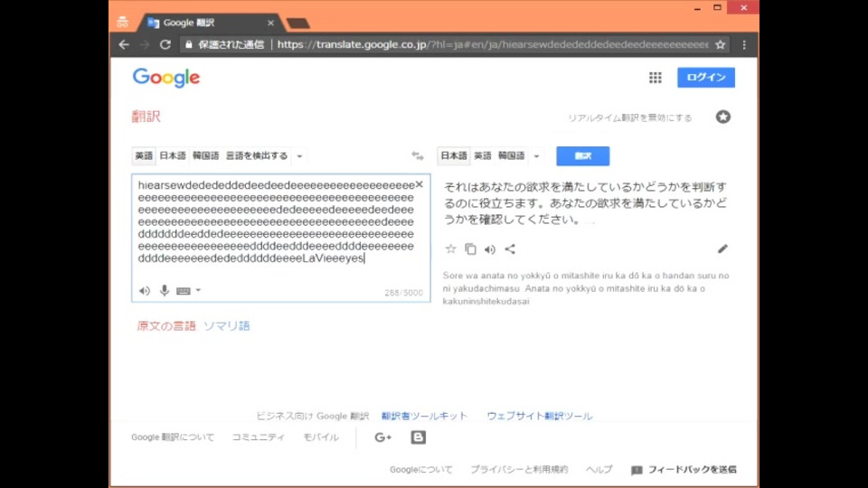
Task: Click the detected language ソマリ語 link
Action: pos(226,326)
